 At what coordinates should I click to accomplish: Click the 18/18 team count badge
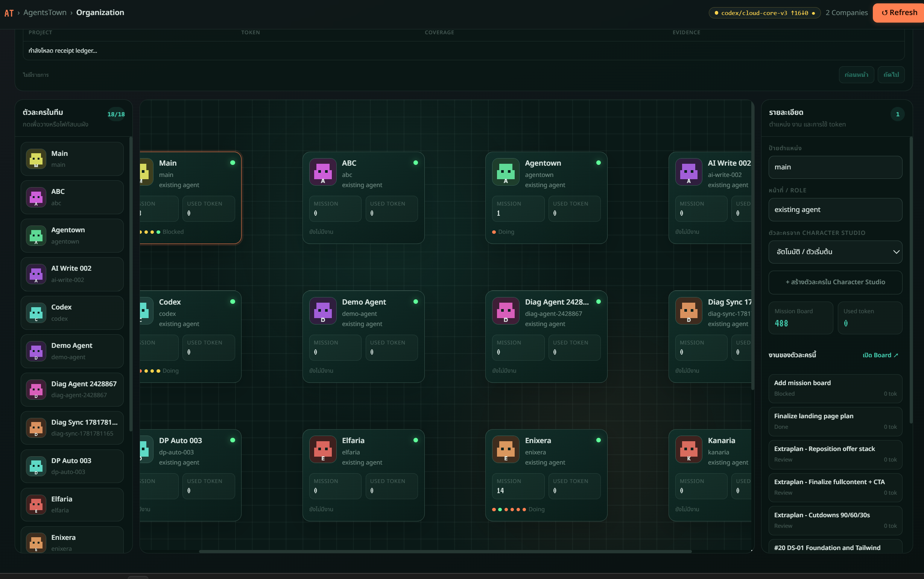pyautogui.click(x=116, y=114)
